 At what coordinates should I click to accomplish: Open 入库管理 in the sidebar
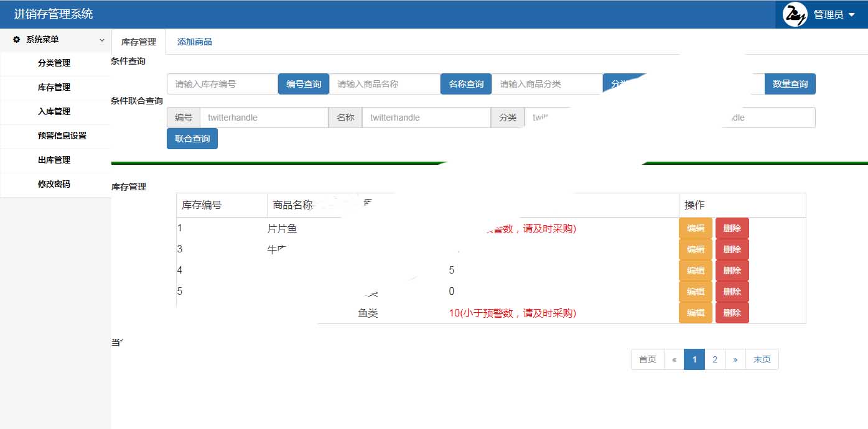click(54, 111)
